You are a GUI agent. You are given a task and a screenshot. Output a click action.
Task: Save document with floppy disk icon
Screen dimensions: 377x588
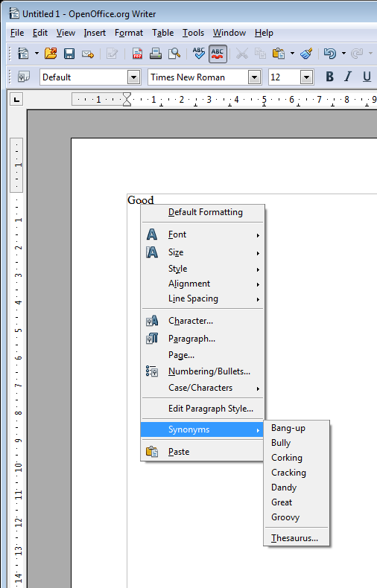click(69, 54)
